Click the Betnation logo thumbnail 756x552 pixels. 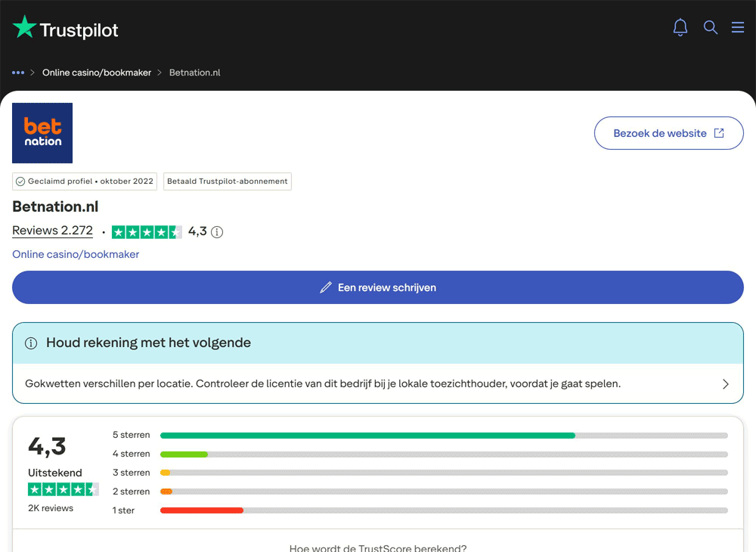42,133
